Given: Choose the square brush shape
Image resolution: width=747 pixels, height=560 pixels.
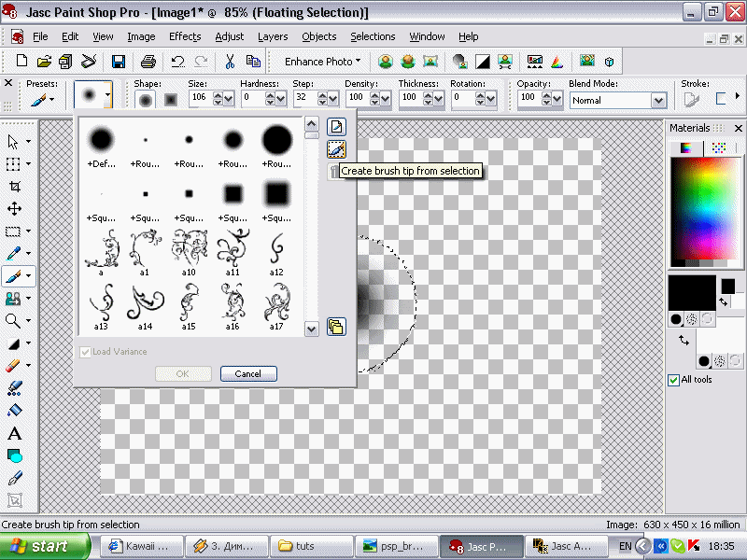Looking at the screenshot, I should click(171, 100).
